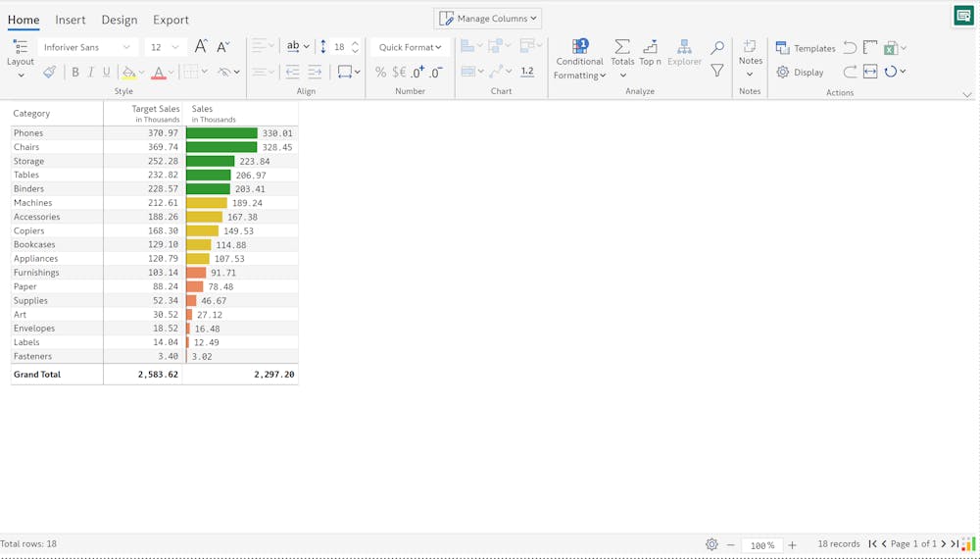Click the format painter brush icon

pyautogui.click(x=49, y=72)
